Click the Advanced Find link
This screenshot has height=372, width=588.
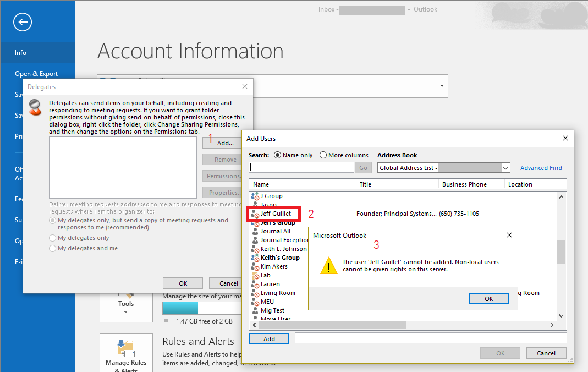click(x=541, y=168)
